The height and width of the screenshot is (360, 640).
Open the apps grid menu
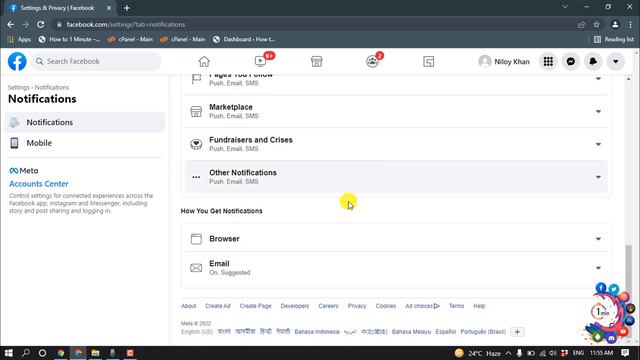coord(548,62)
